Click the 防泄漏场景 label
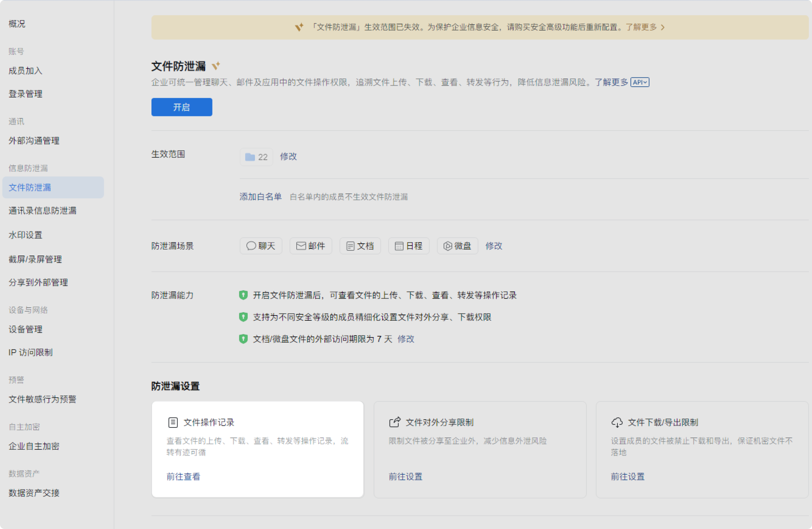This screenshot has width=812, height=529. [172, 246]
